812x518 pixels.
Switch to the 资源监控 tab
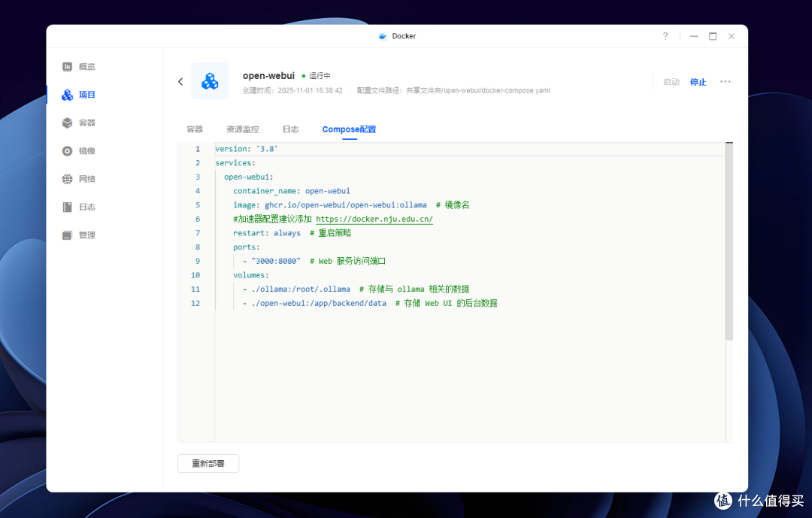point(242,129)
